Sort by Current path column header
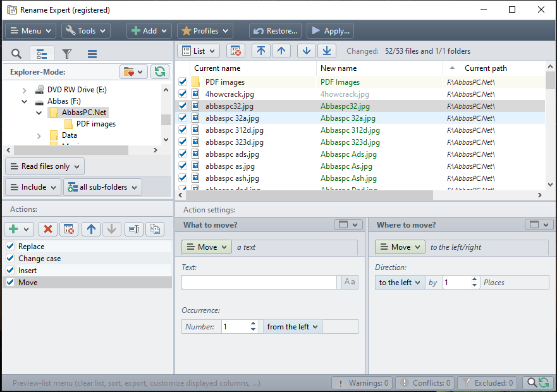Viewport: 557px width, 392px height. click(494, 68)
